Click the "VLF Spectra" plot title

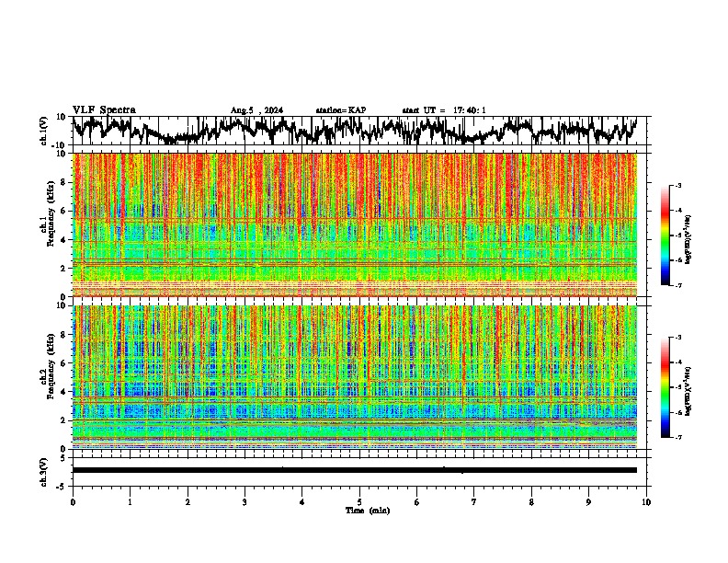tap(104, 110)
